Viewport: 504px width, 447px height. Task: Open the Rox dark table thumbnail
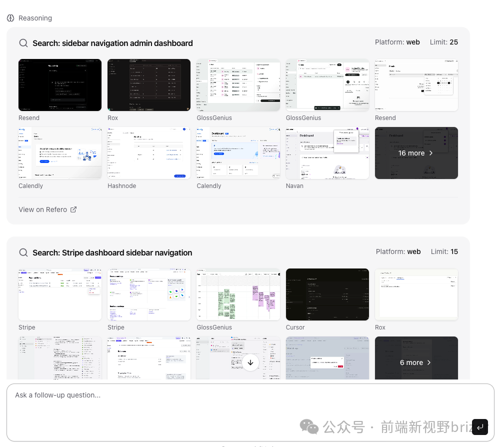click(x=149, y=85)
